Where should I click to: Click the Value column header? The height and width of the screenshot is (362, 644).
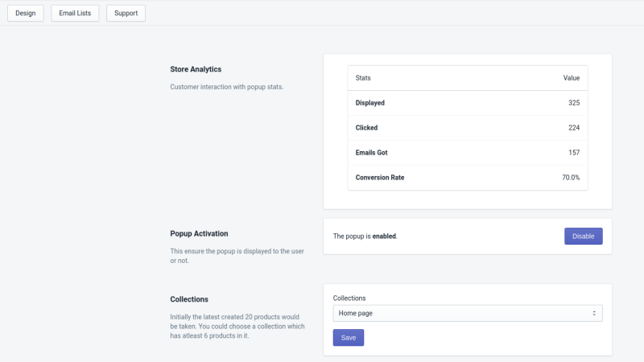572,78
